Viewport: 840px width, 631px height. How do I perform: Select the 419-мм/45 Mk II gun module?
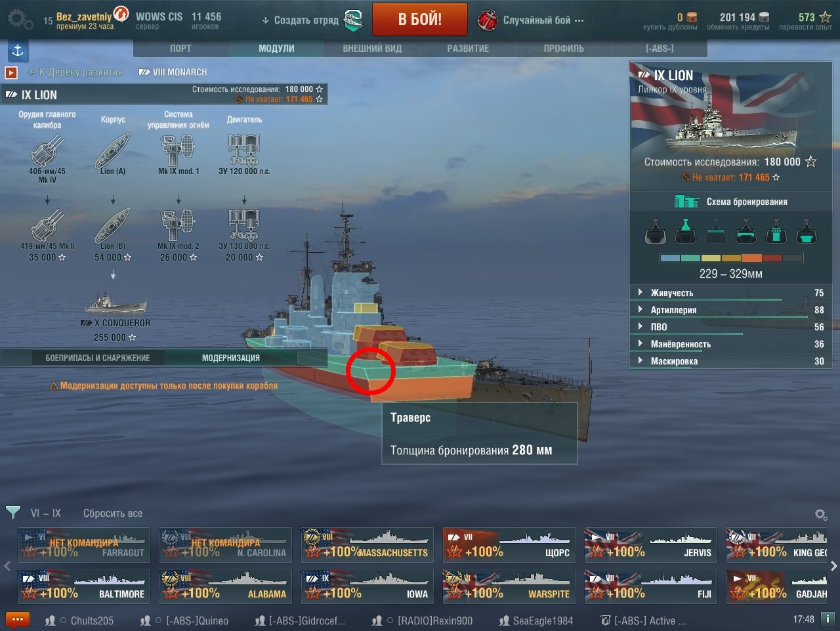pos(47,234)
